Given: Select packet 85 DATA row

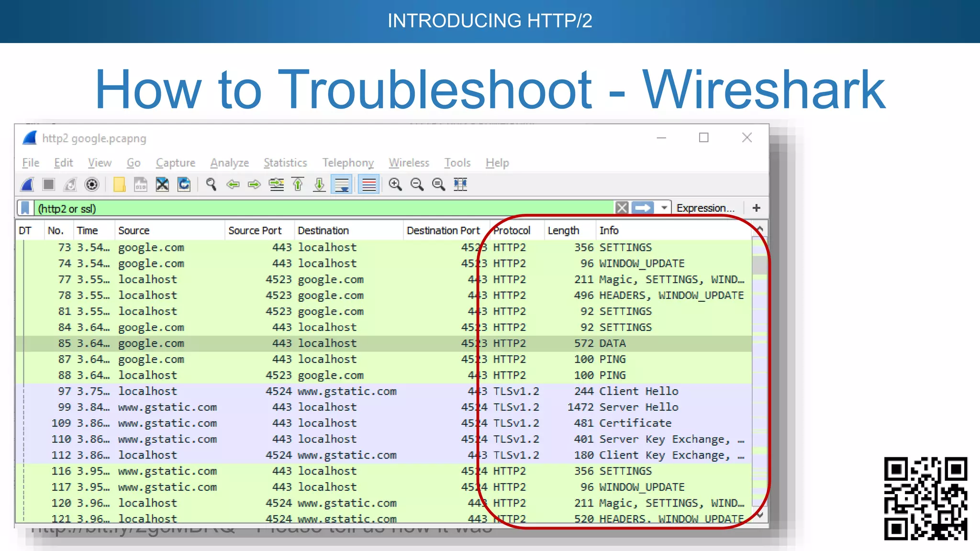Looking at the screenshot, I should point(384,343).
